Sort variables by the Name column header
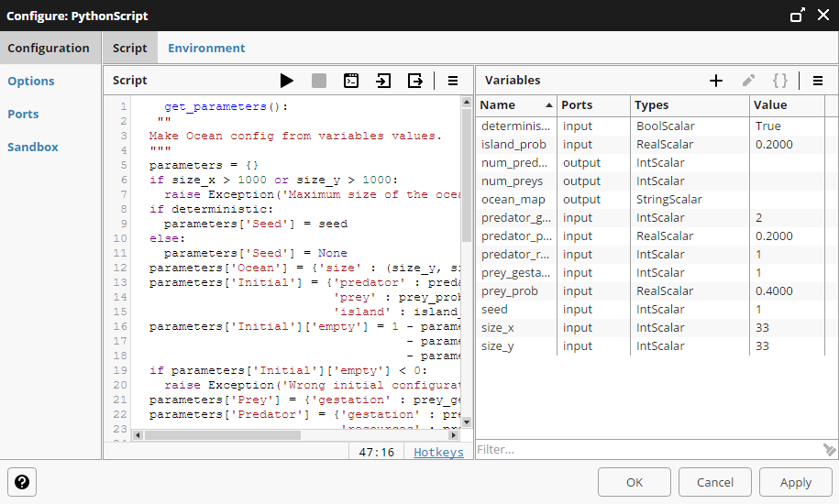Image resolution: width=839 pixels, height=504 pixels. pos(516,105)
